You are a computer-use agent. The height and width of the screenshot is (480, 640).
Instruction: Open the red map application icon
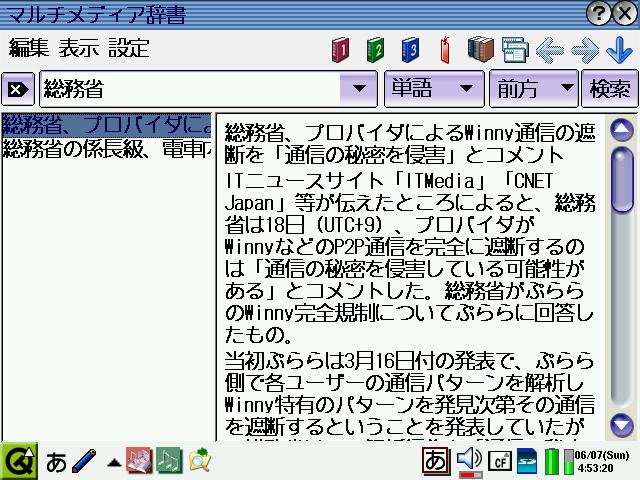139,460
